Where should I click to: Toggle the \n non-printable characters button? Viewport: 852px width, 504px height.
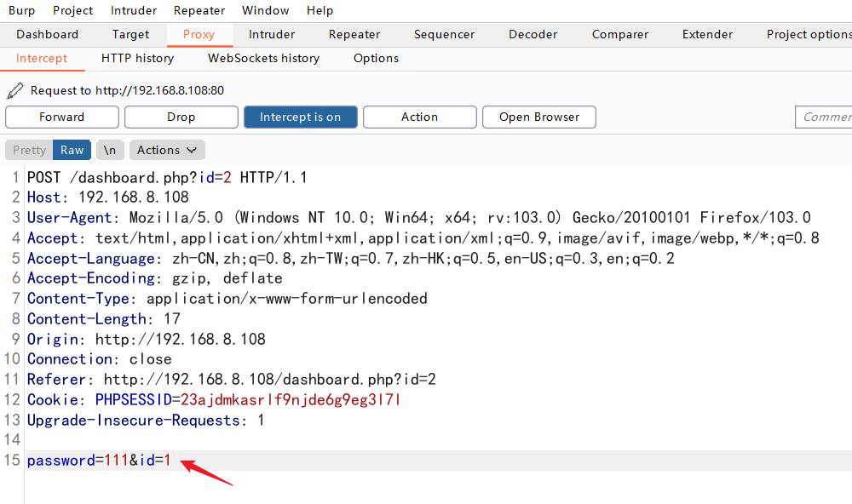click(x=110, y=150)
